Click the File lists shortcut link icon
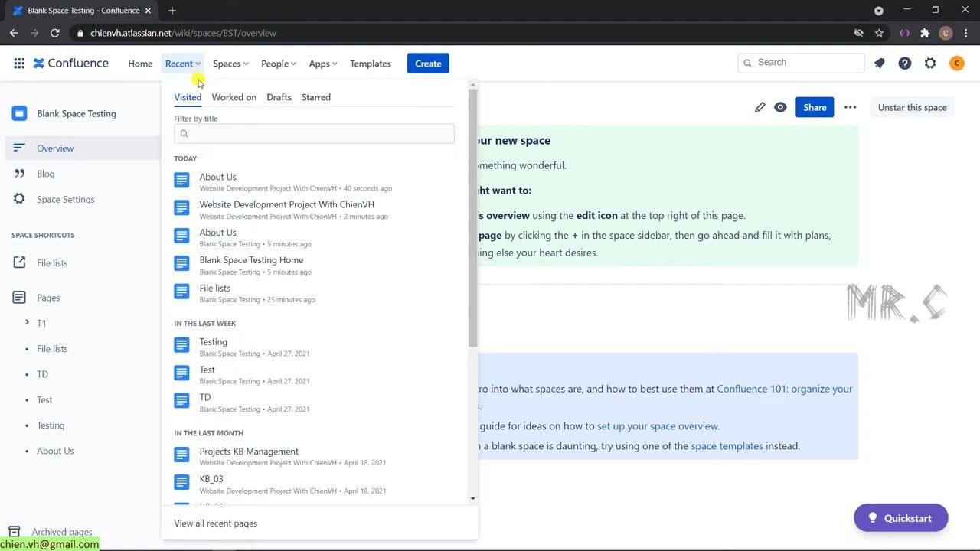 (x=19, y=262)
